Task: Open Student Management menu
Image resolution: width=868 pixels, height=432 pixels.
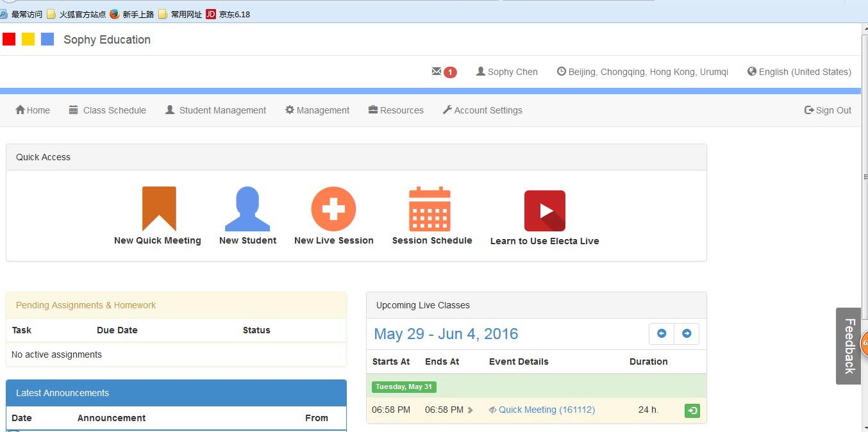Action: [x=215, y=110]
